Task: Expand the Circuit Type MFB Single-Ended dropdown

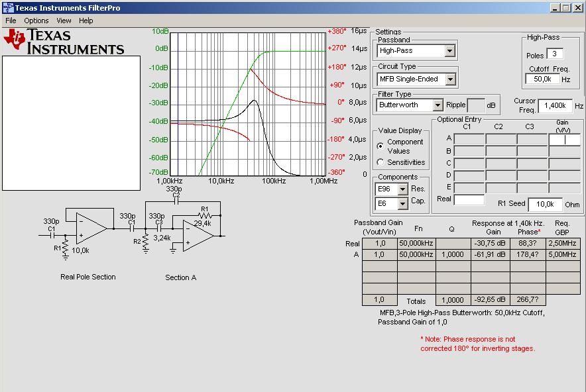Action: (450, 79)
